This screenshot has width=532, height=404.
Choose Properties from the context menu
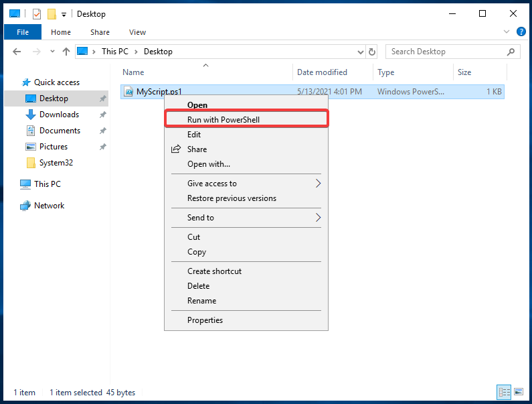[x=246, y=320]
